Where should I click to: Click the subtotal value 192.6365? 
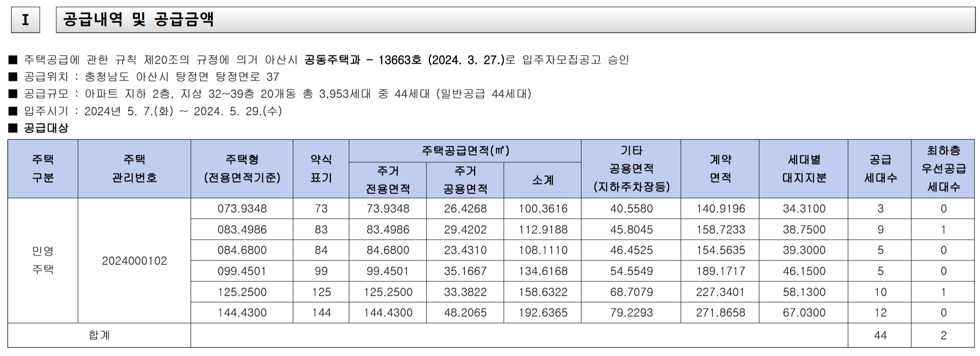pos(543,313)
